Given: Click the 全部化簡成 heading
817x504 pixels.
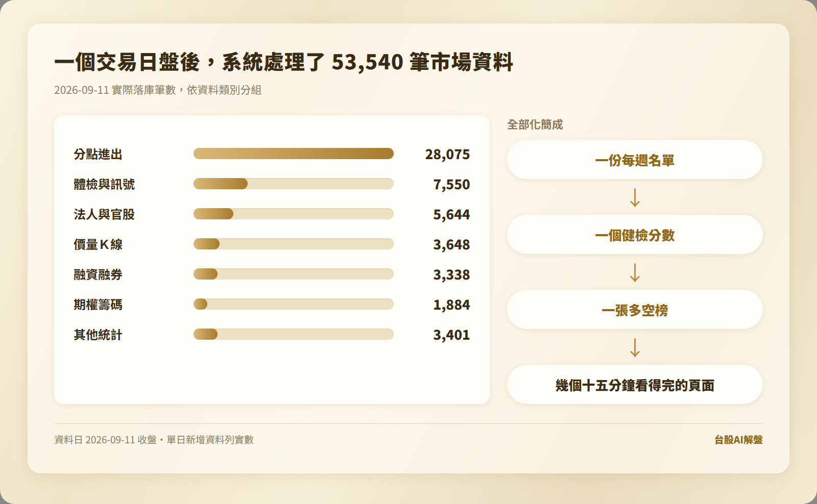Looking at the screenshot, I should tap(535, 124).
